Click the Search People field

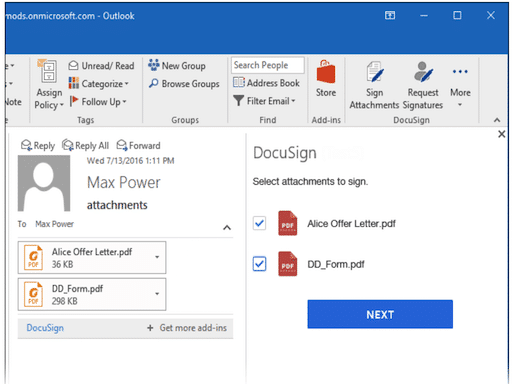point(268,65)
